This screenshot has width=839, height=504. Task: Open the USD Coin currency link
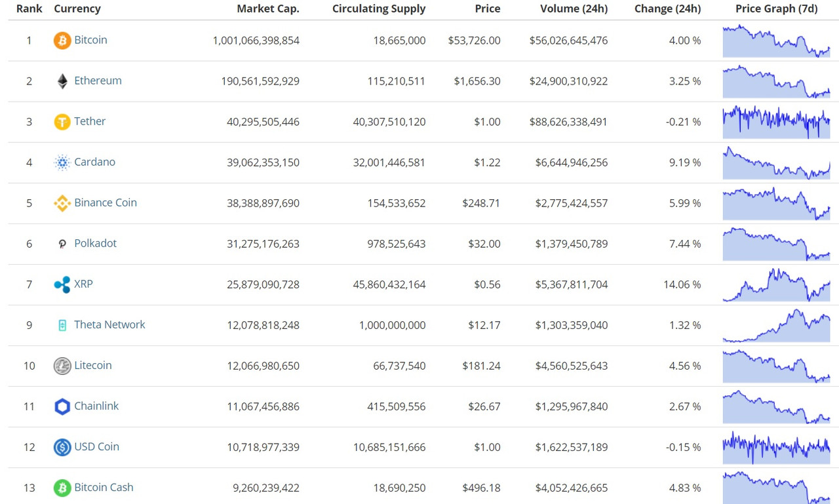(96, 446)
